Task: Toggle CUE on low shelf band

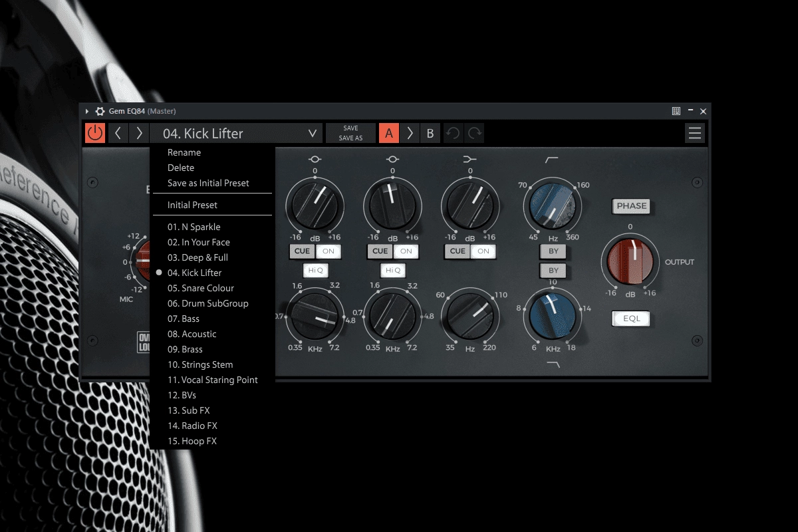Action: coord(458,251)
